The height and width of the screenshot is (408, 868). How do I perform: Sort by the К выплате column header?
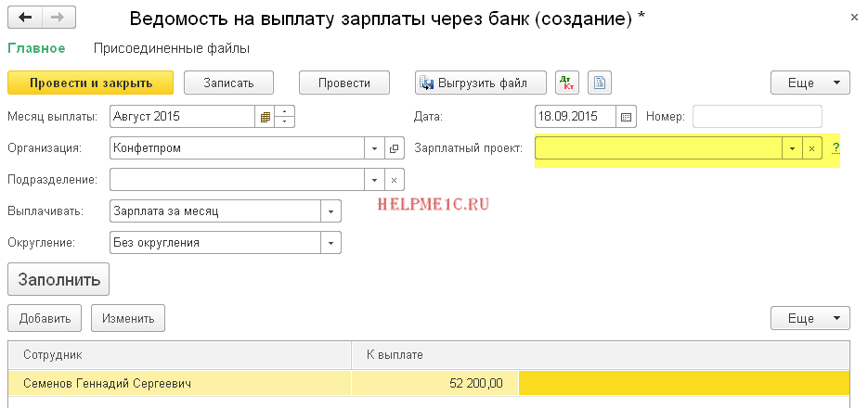pyautogui.click(x=601, y=355)
